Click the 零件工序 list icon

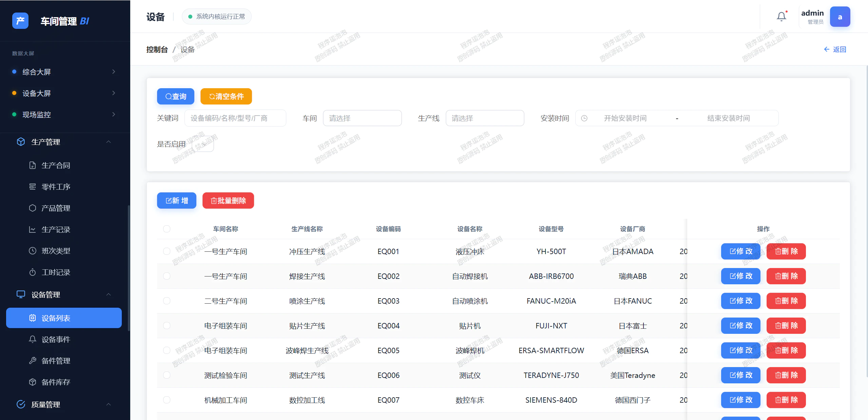pyautogui.click(x=33, y=187)
